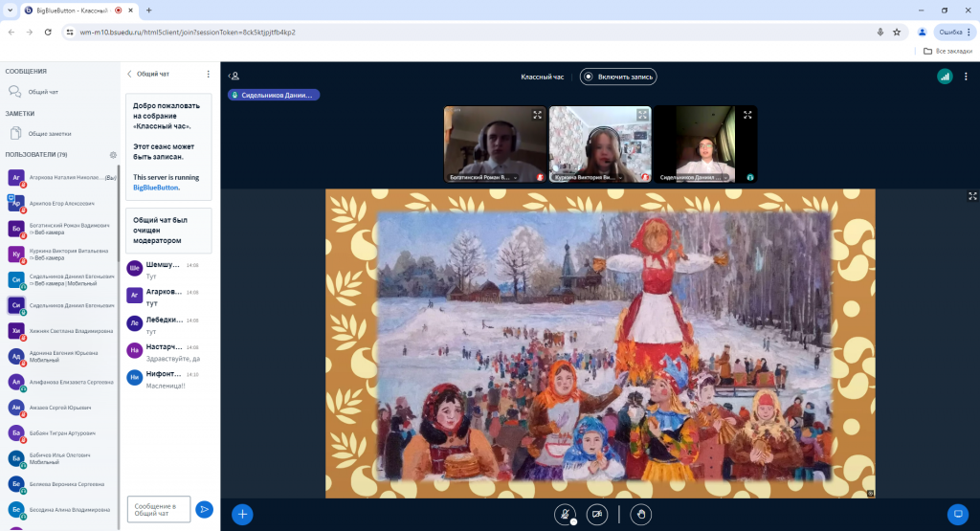Open the Chrome profile icon
The height and width of the screenshot is (531, 980).
point(922,32)
